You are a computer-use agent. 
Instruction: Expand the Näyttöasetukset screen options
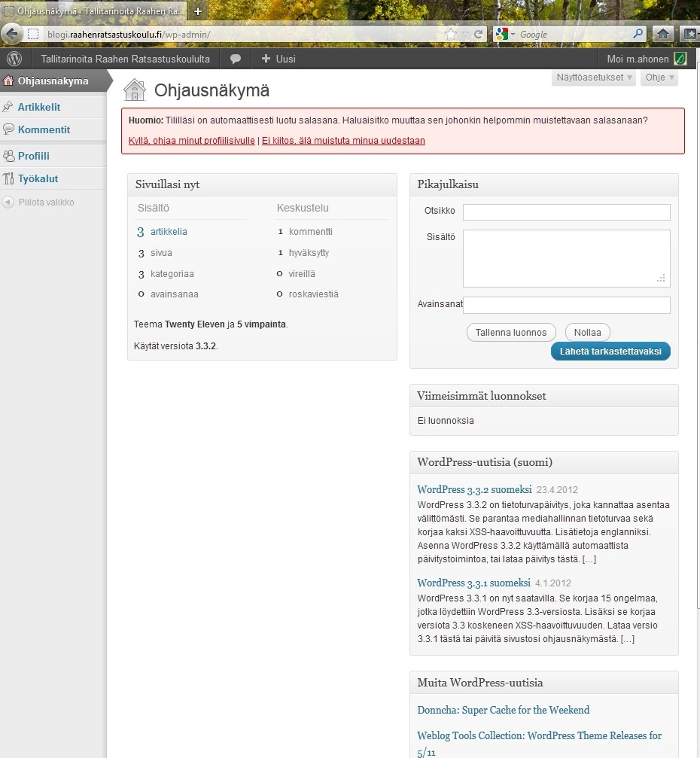click(594, 78)
